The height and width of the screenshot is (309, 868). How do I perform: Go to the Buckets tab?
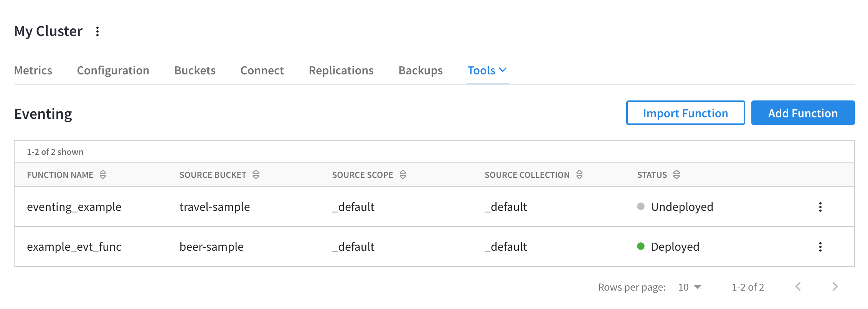point(195,71)
